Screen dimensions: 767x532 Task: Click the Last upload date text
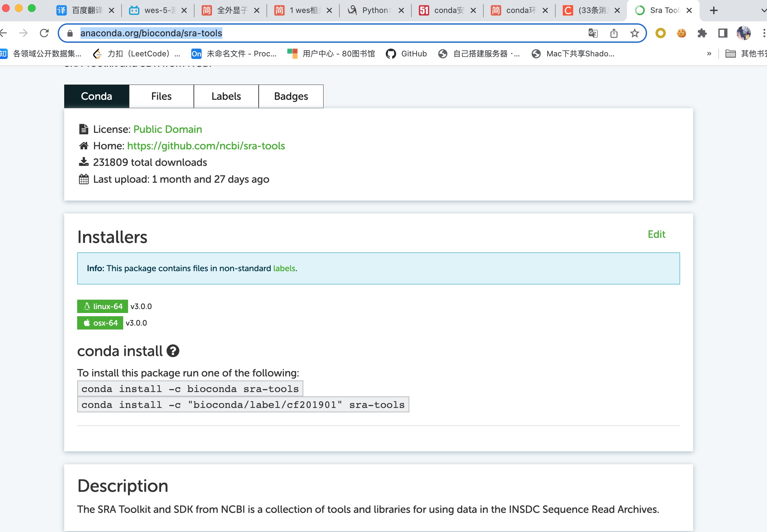pyautogui.click(x=181, y=179)
